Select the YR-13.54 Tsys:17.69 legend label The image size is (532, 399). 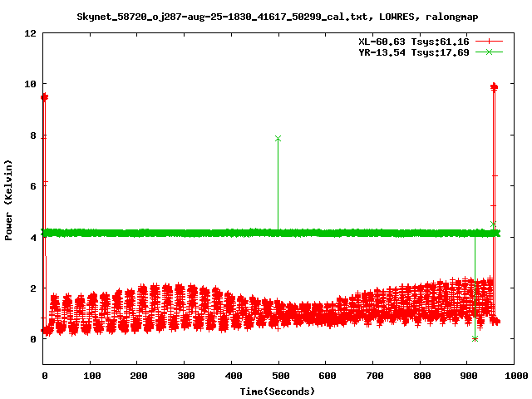point(414,52)
